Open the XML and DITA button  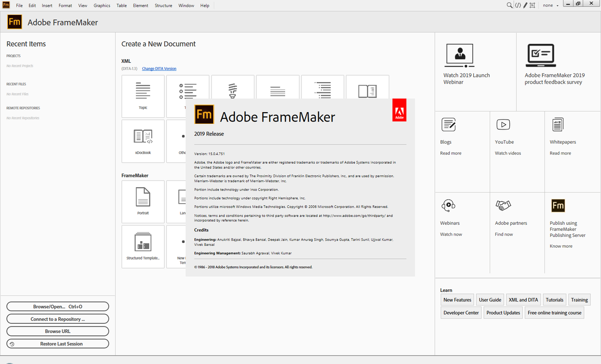(524, 300)
